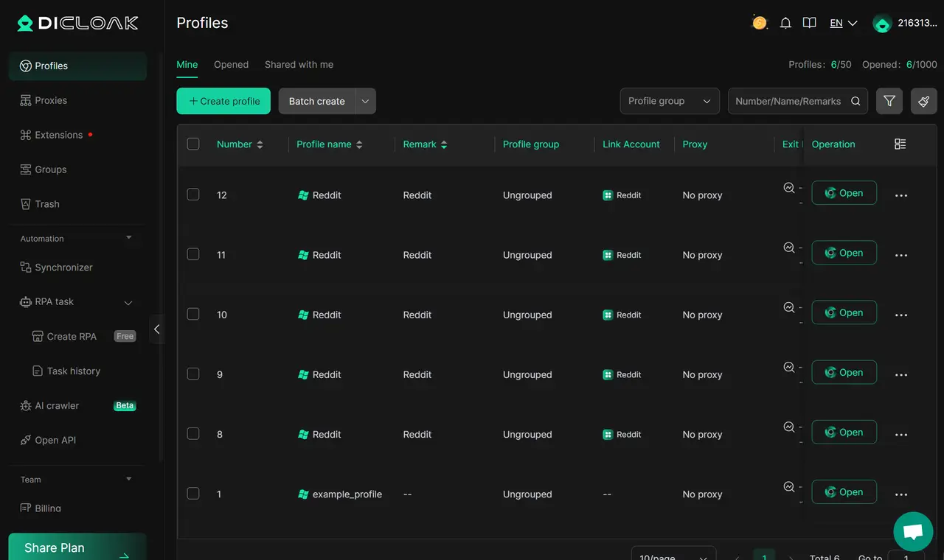Expand the Batch create dropdown arrow

point(365,101)
